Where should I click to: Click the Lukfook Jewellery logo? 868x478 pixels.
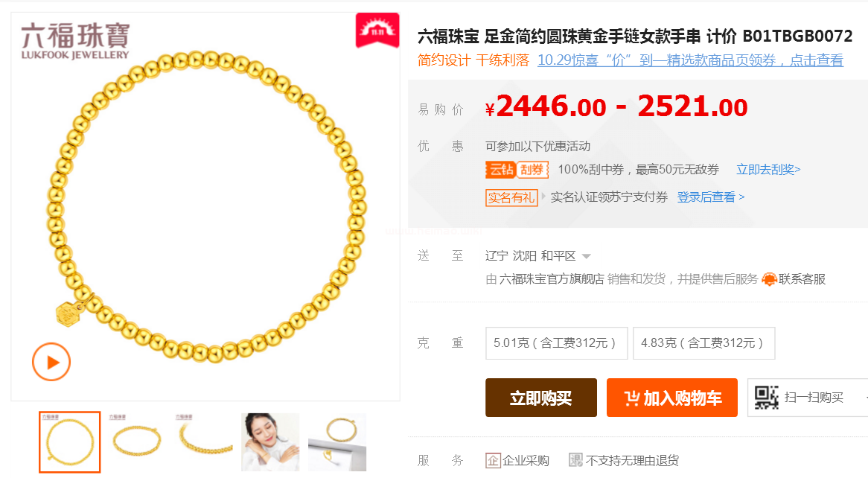tap(74, 41)
